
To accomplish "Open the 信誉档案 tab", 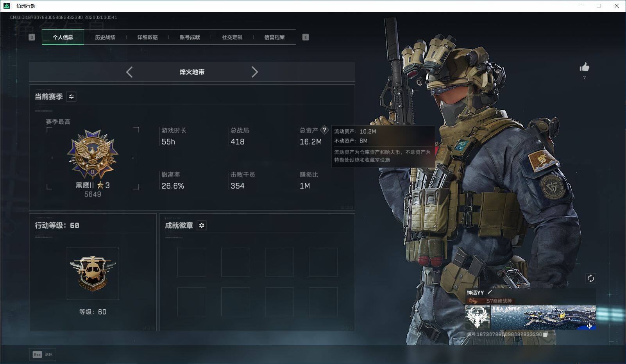I will click(x=274, y=37).
